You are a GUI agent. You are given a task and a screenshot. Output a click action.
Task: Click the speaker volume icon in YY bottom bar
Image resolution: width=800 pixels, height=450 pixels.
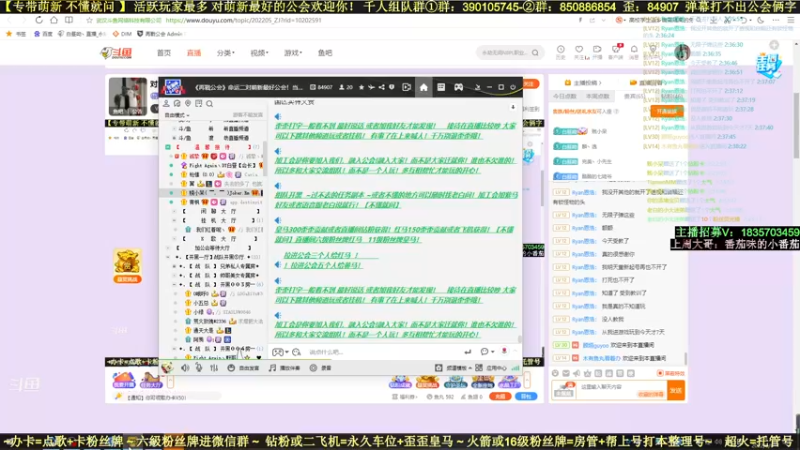coord(185,368)
